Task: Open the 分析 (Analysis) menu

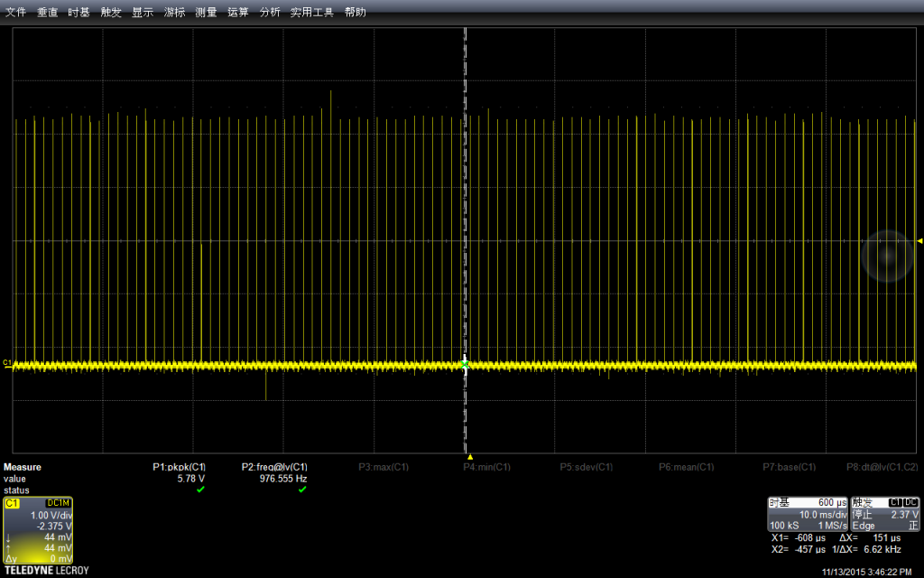Action: click(270, 12)
